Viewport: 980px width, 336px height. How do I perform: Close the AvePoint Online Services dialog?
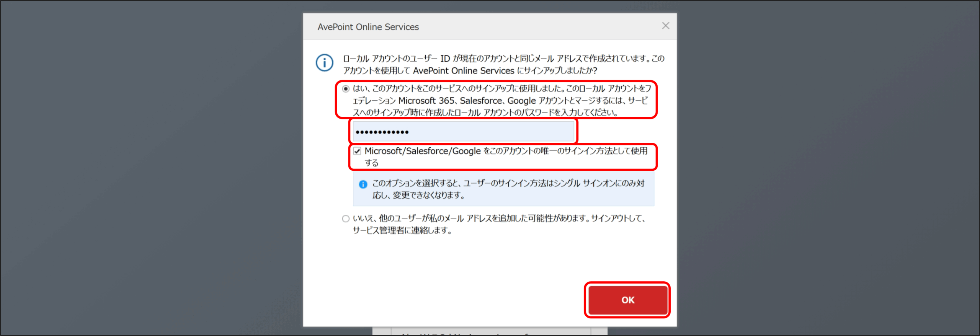pyautogui.click(x=665, y=26)
